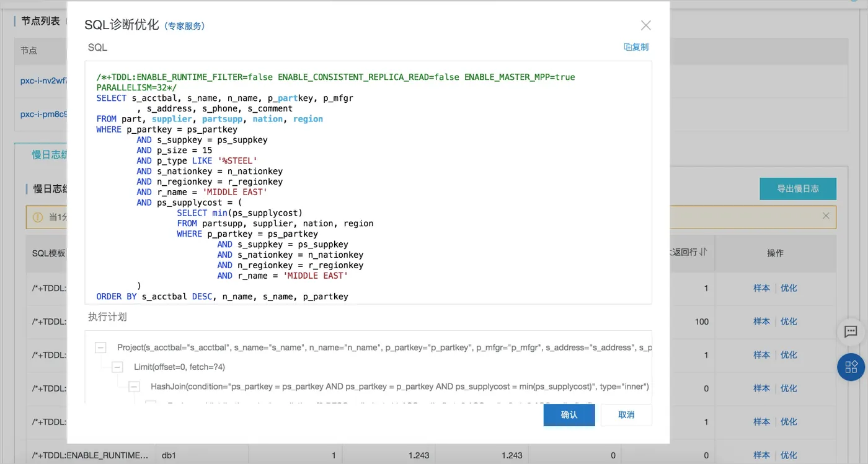Cancel with the 取消 button

626,415
